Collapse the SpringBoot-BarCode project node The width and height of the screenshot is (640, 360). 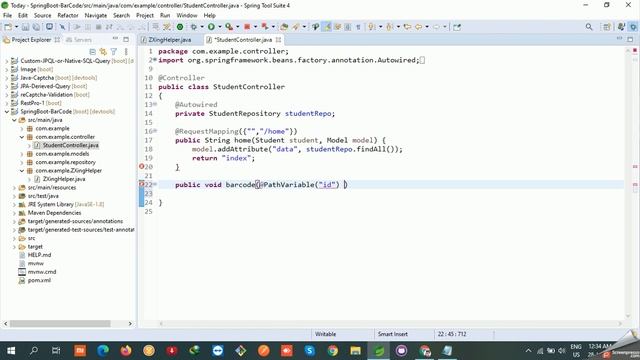point(7,111)
